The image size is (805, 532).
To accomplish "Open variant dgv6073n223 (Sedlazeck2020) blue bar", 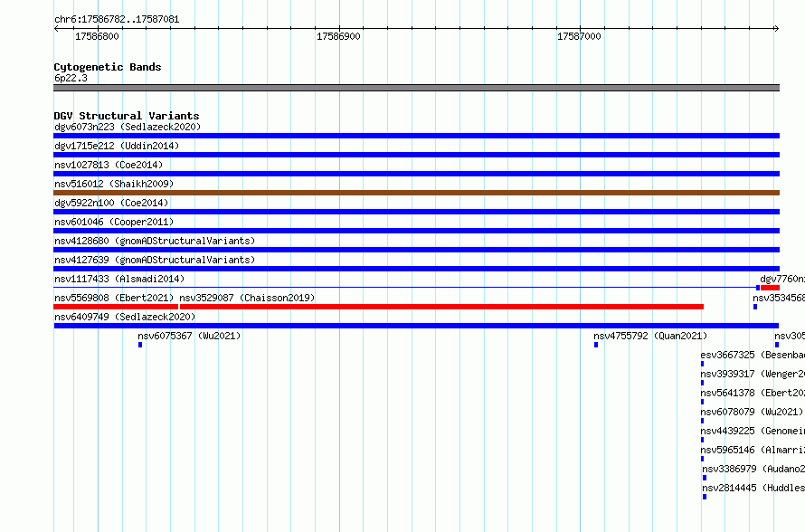I will (x=416, y=136).
